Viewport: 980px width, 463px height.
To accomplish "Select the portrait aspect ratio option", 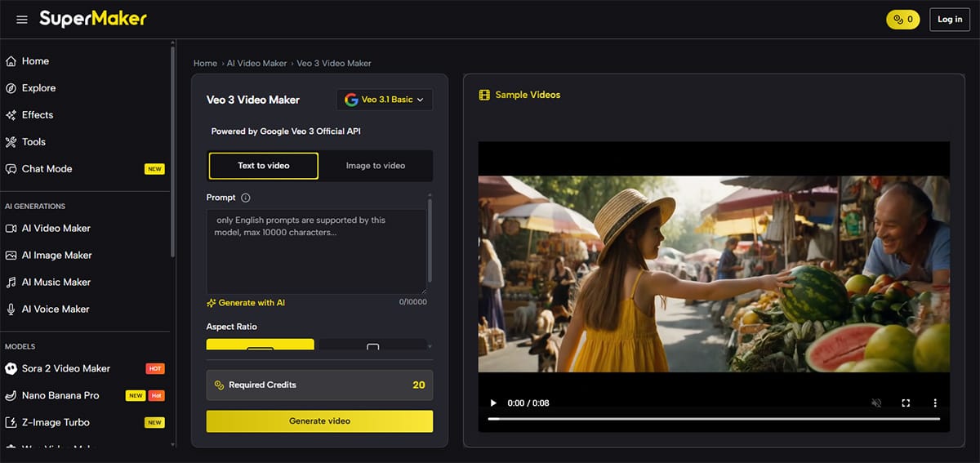I will tap(372, 345).
